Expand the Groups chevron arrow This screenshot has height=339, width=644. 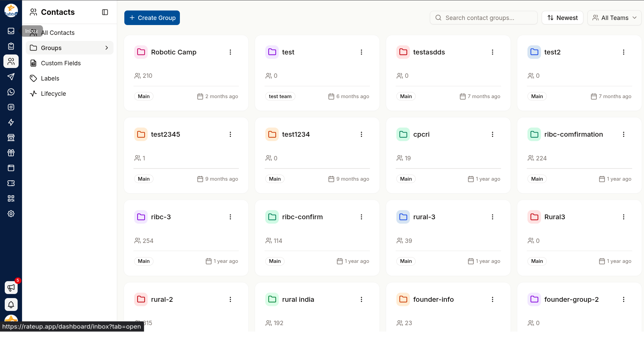click(107, 48)
